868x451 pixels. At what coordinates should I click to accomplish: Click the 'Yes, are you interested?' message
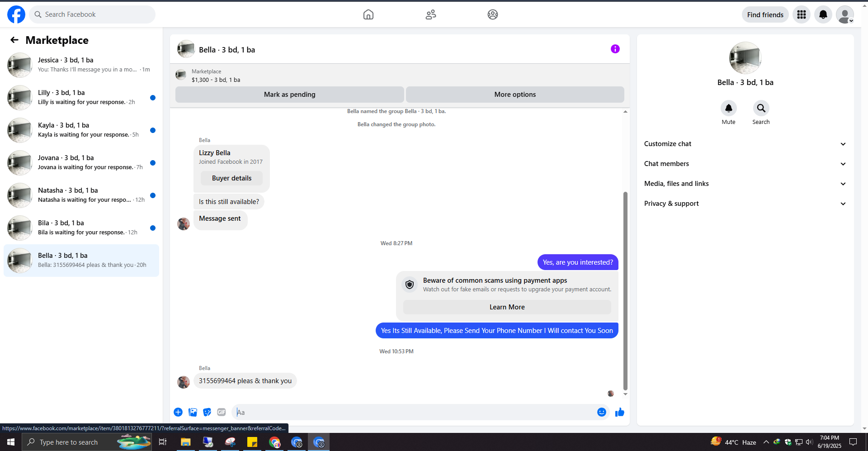[578, 262]
